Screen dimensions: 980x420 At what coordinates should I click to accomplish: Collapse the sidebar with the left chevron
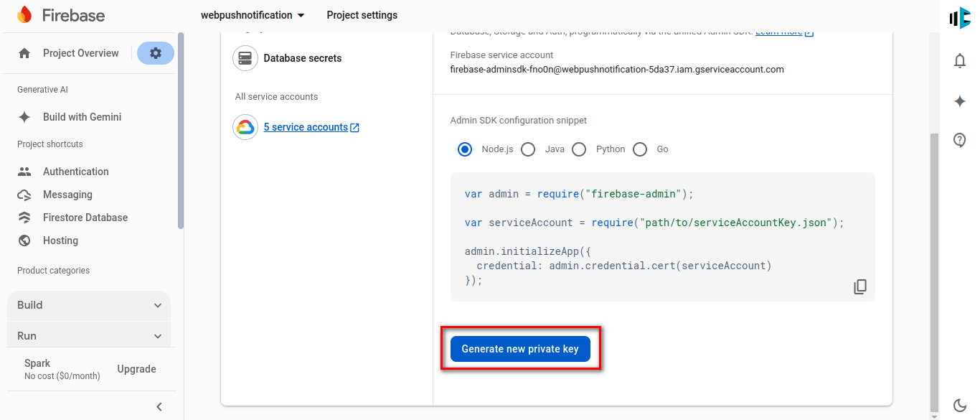[x=159, y=407]
